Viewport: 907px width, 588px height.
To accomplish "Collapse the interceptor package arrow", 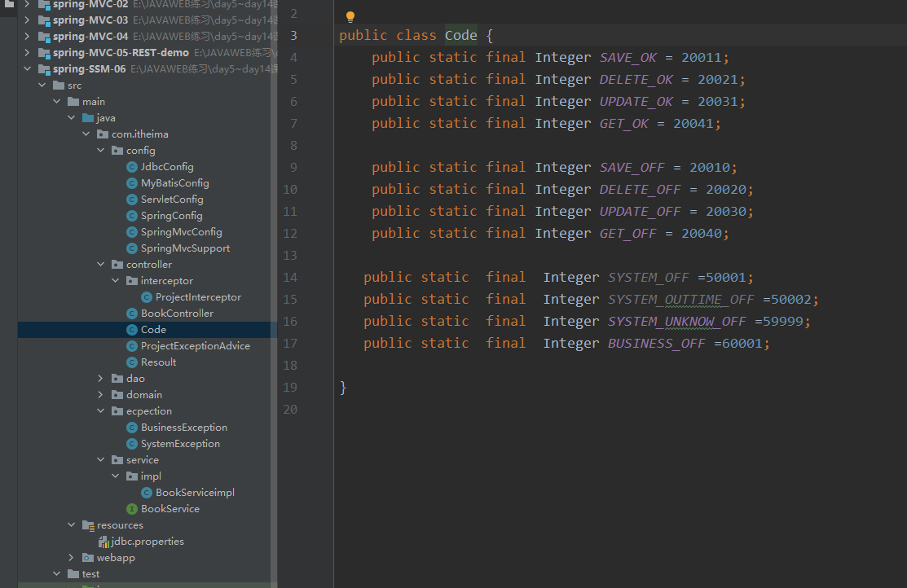I will pos(115,281).
